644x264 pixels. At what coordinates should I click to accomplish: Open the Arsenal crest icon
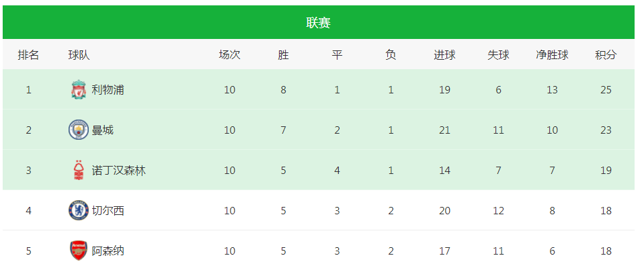tap(79, 251)
